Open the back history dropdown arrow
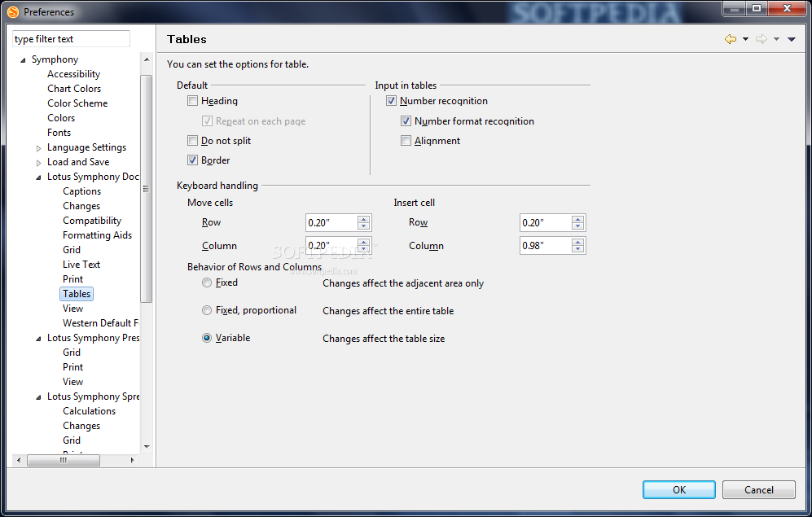The width and height of the screenshot is (812, 517). (x=746, y=39)
